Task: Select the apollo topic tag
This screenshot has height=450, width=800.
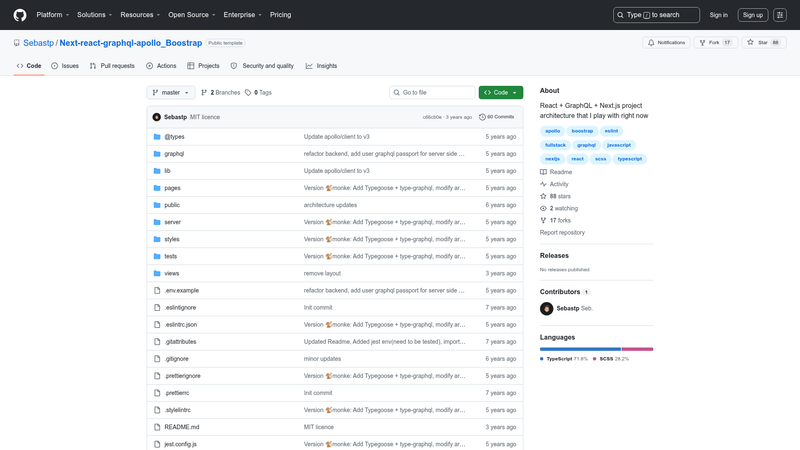Action: (x=553, y=131)
